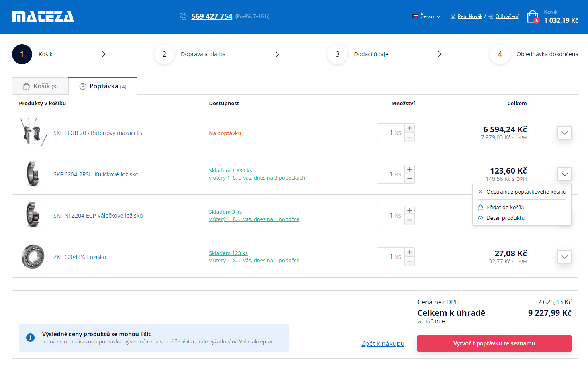Click Skladem 3 ks availability
The width and height of the screenshot is (588, 386).
[225, 212]
